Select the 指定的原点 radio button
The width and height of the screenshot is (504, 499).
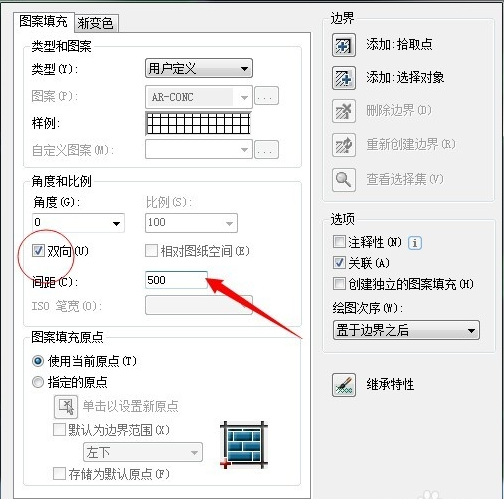pos(38,382)
